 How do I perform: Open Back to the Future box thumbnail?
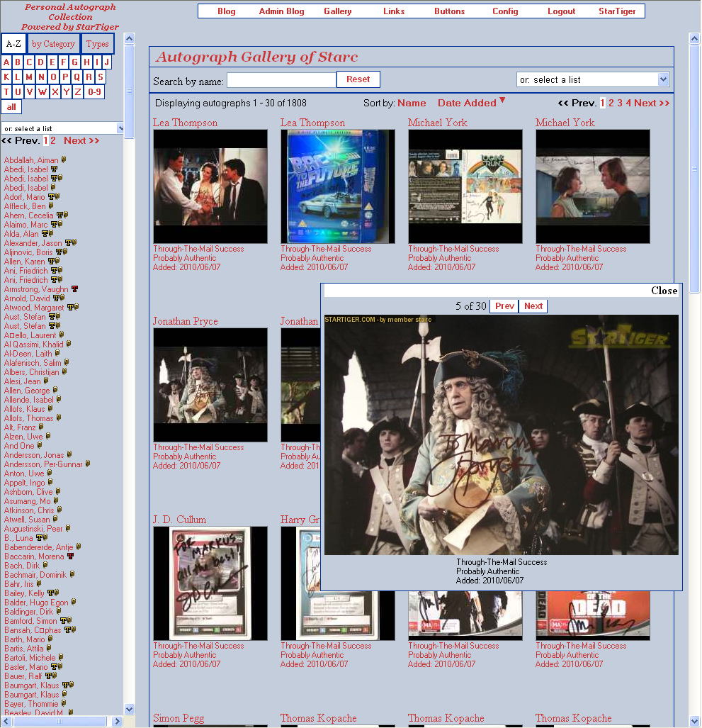[338, 186]
